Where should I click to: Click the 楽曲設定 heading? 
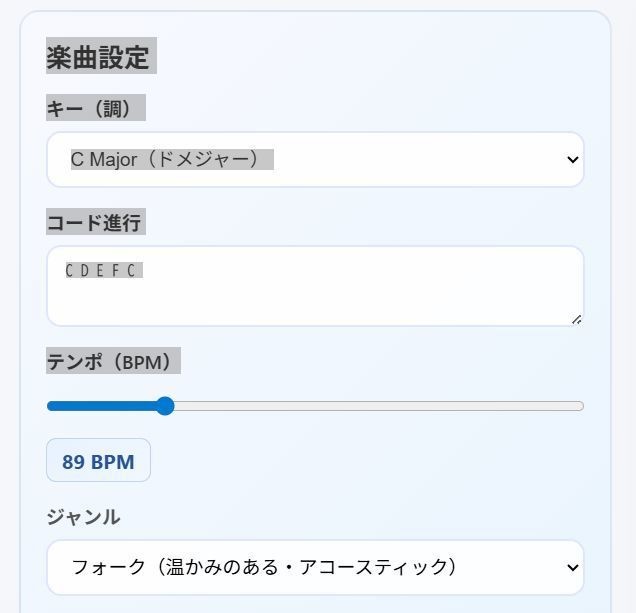(101, 56)
